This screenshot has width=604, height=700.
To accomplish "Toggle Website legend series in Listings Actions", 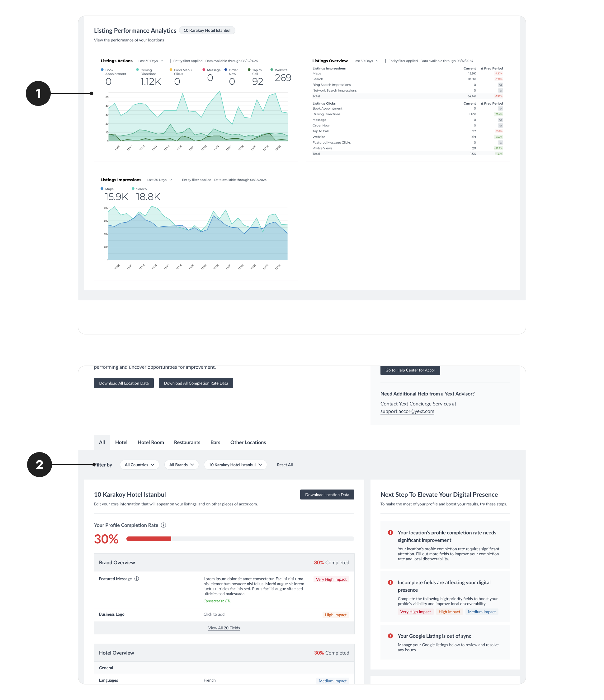I will [279, 70].
